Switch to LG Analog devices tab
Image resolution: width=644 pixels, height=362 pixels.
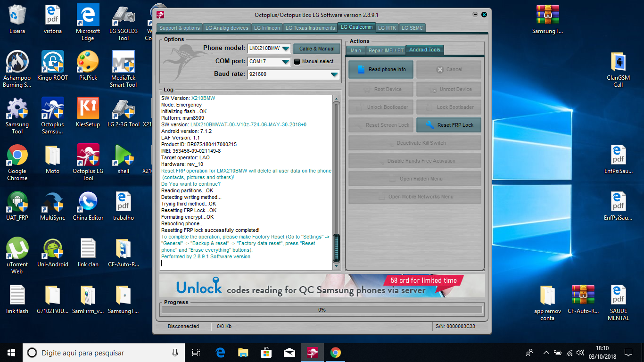[x=227, y=28]
